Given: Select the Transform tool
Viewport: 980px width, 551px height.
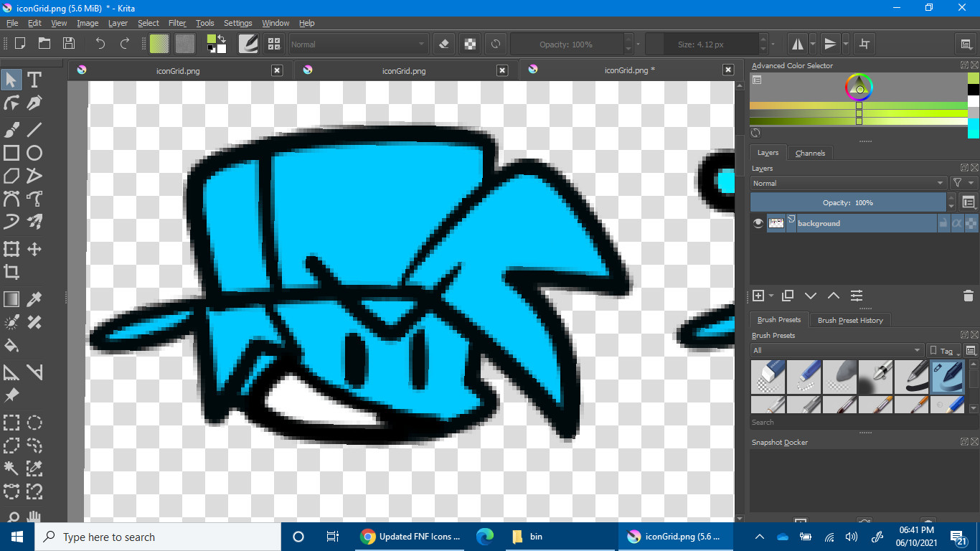Looking at the screenshot, I should [11, 249].
